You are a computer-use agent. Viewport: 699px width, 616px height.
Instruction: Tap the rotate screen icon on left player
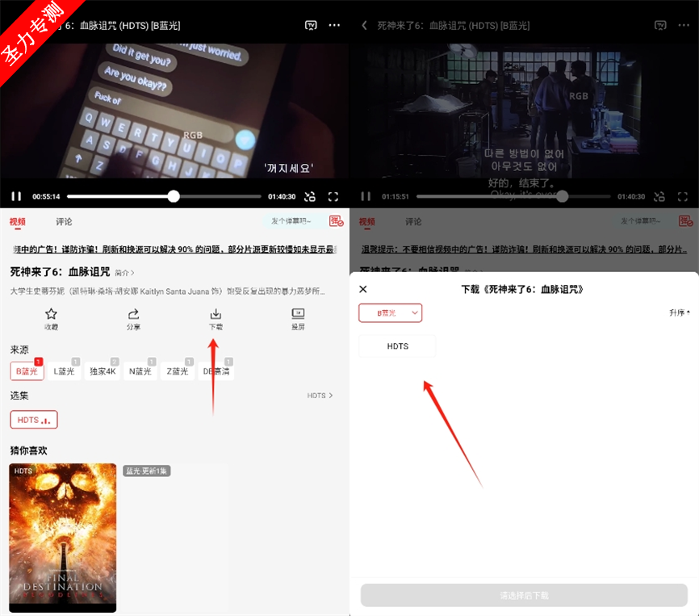pyautogui.click(x=310, y=196)
